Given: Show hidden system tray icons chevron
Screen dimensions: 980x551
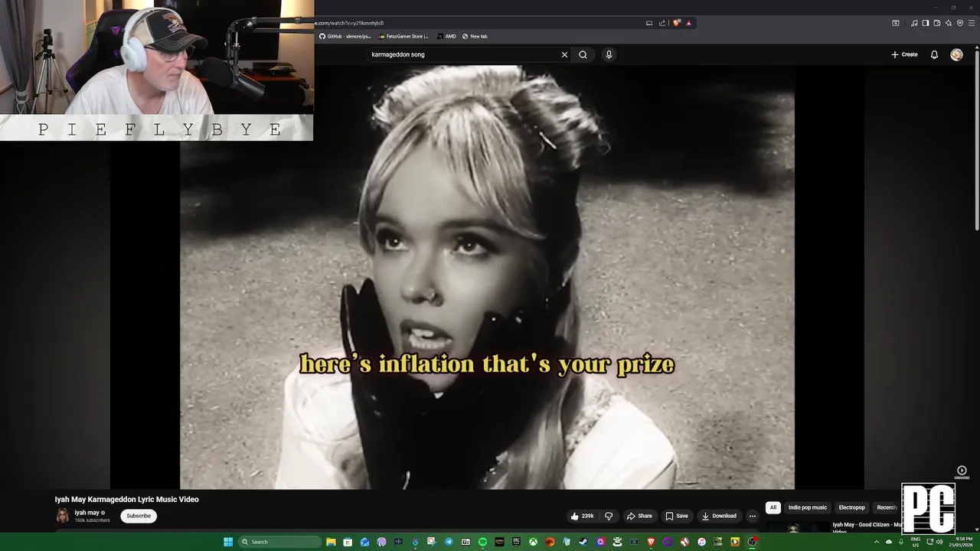Looking at the screenshot, I should 877,542.
